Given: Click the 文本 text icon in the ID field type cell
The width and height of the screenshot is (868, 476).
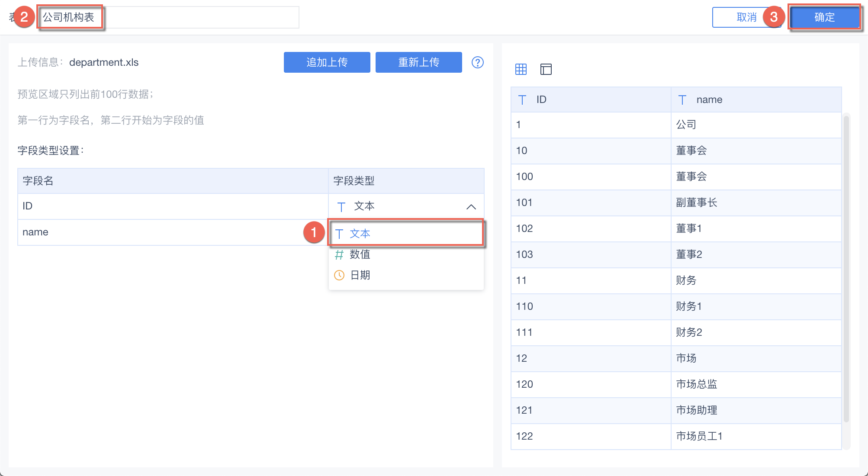Looking at the screenshot, I should click(x=342, y=206).
